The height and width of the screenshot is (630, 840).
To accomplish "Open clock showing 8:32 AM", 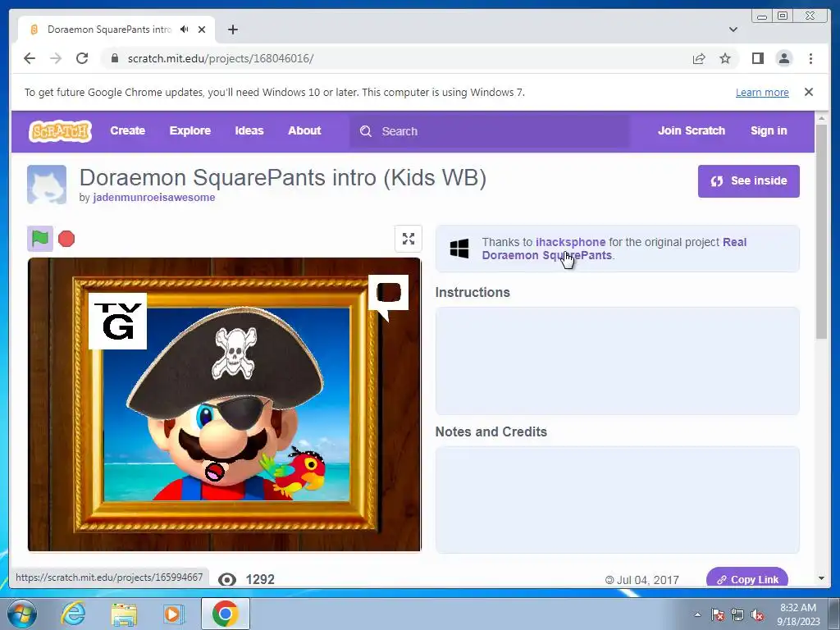I will pyautogui.click(x=797, y=614).
